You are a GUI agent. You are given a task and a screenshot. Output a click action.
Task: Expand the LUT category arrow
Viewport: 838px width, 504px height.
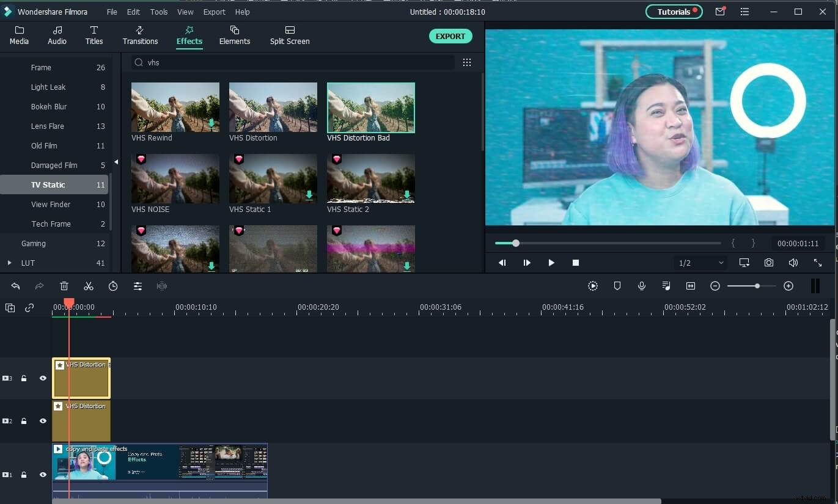(9, 263)
